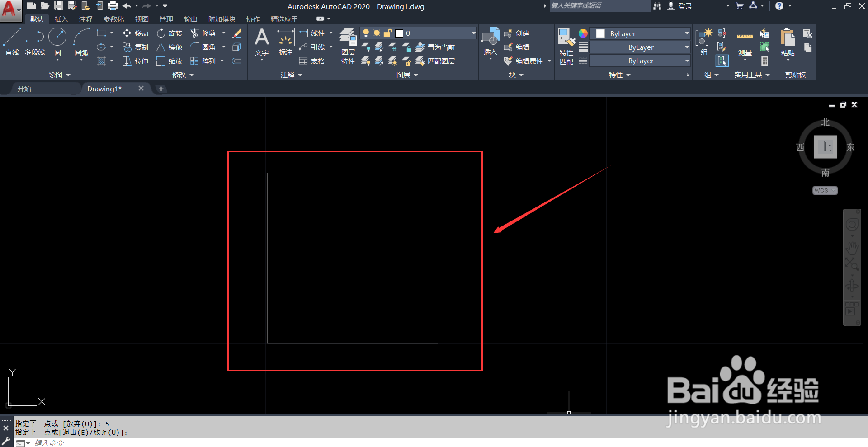Image resolution: width=868 pixels, height=447 pixels.
Task: Open the 视图 (View) menu tab
Action: pos(142,19)
